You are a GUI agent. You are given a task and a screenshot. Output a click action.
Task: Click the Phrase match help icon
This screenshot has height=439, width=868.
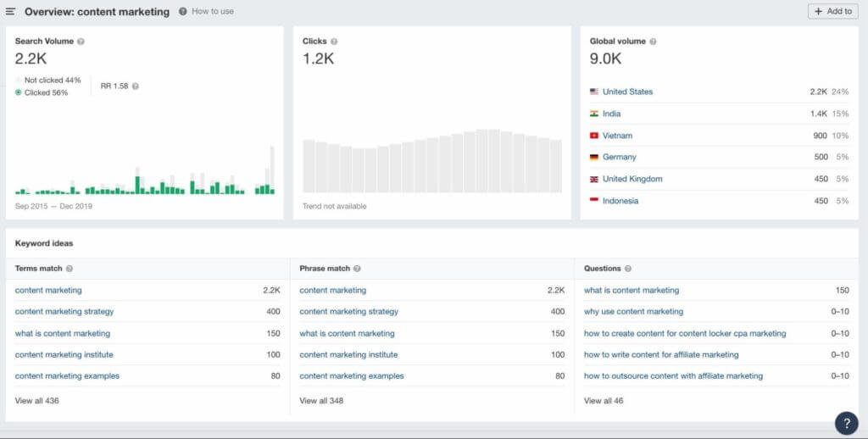point(357,269)
